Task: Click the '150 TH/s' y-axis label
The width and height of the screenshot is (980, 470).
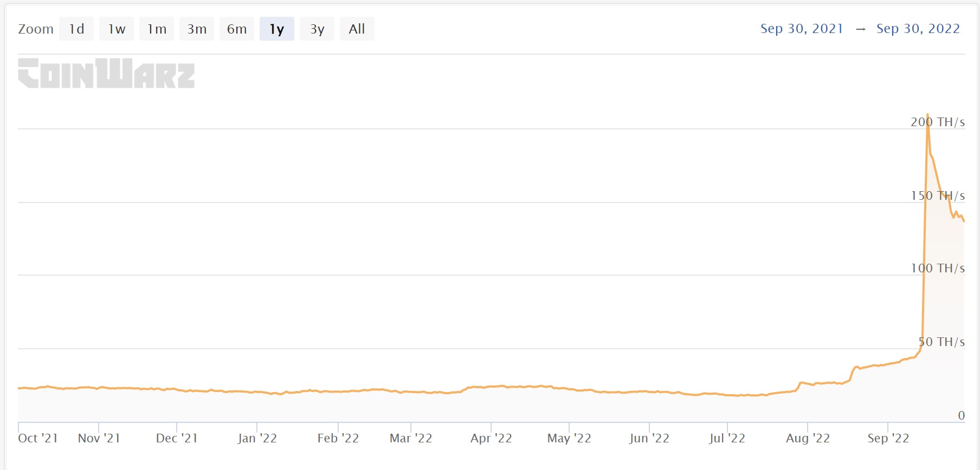Action: pyautogui.click(x=938, y=195)
